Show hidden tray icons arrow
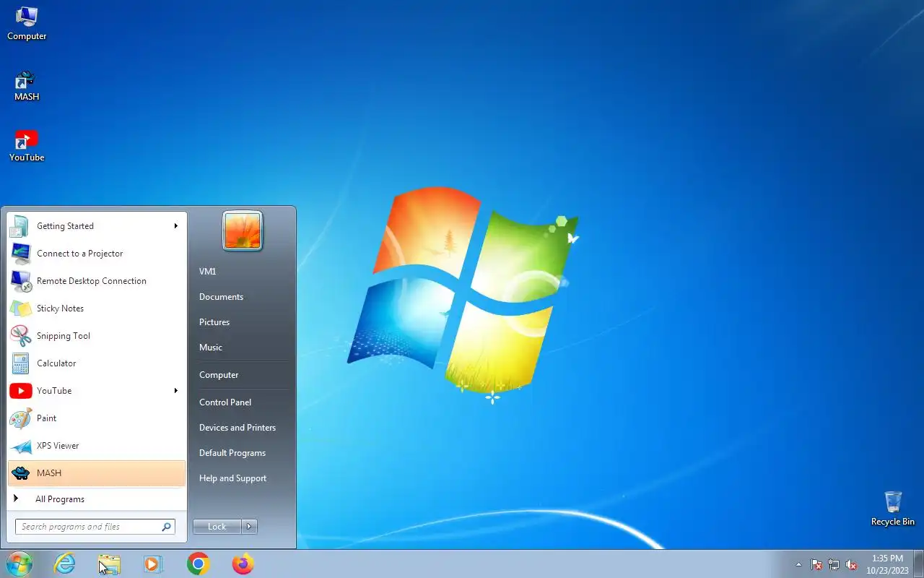 point(798,564)
